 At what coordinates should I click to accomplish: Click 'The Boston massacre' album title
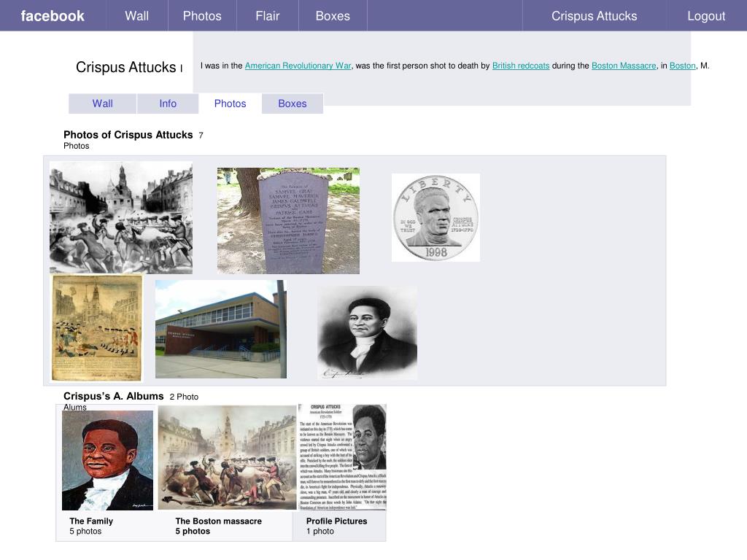218,521
